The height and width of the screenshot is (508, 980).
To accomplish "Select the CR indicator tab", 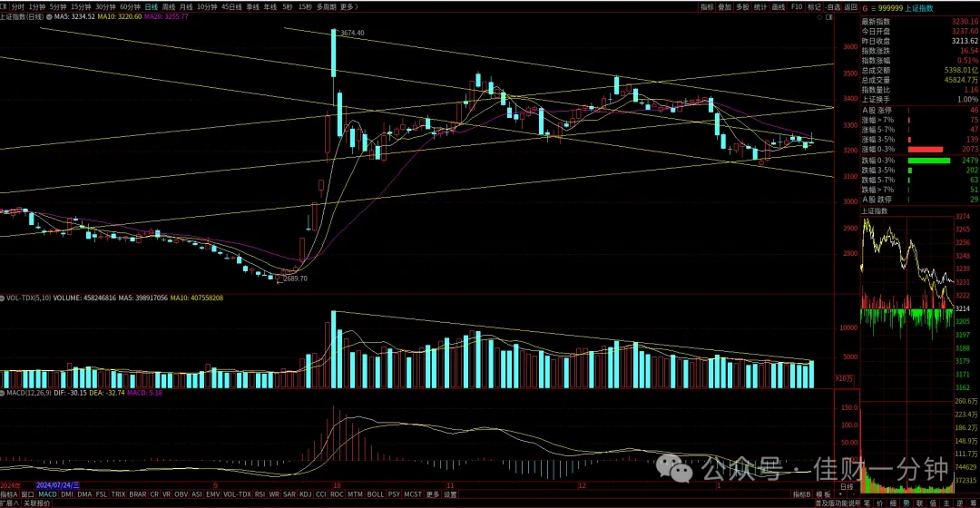I will point(154,494).
